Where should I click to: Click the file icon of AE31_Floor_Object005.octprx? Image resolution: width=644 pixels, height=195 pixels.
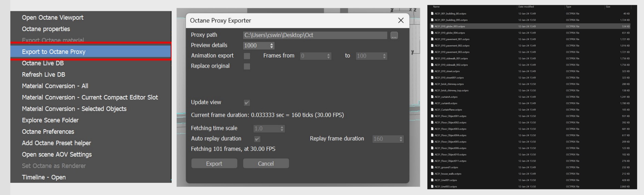pos(432,142)
